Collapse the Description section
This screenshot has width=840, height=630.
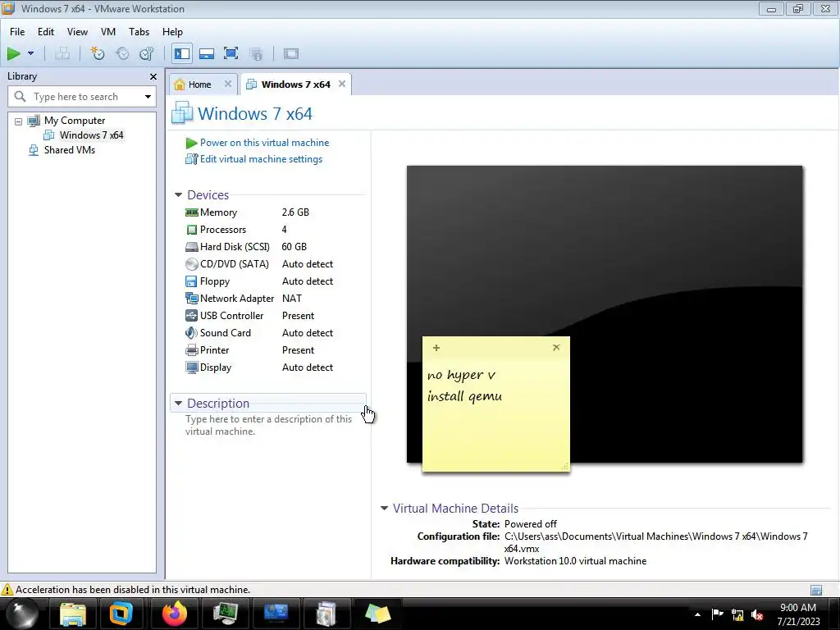tap(178, 404)
